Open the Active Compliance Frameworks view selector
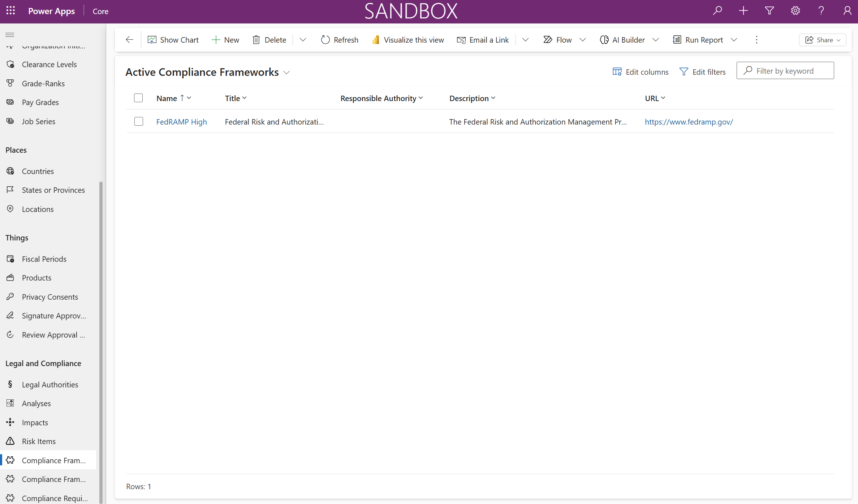The width and height of the screenshot is (858, 504). pyautogui.click(x=208, y=72)
